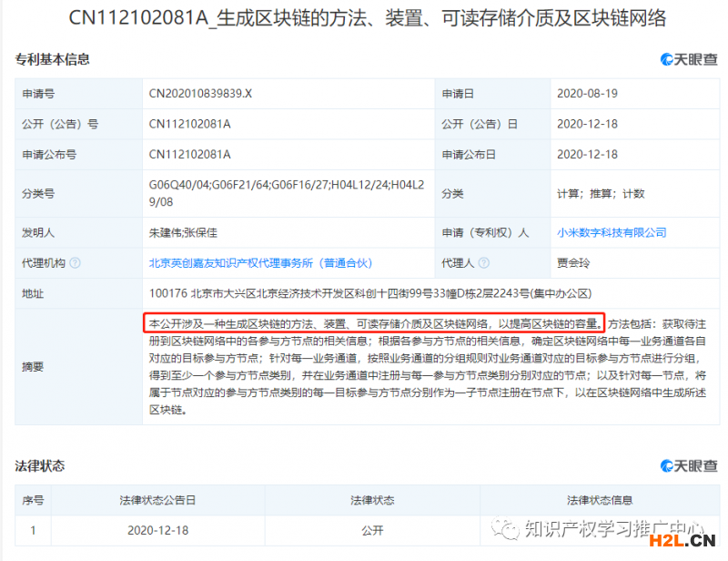This screenshot has width=728, height=561.
Task: Click the 公开 status cell in legal table
Action: click(x=372, y=530)
